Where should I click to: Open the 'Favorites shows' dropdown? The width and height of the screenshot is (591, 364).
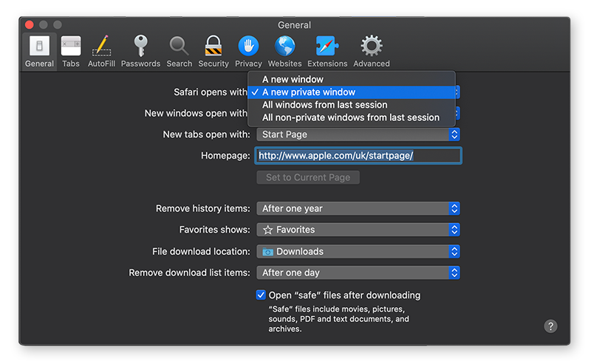(x=358, y=230)
